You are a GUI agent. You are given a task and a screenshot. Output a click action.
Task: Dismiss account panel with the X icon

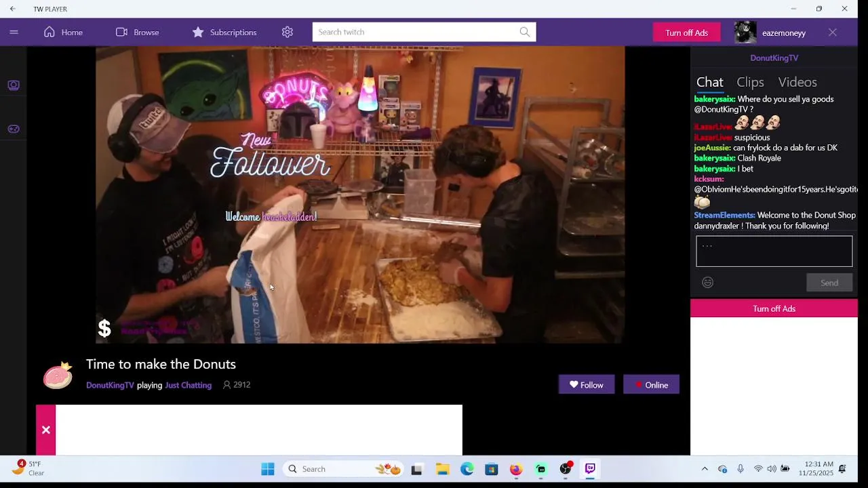pos(833,33)
